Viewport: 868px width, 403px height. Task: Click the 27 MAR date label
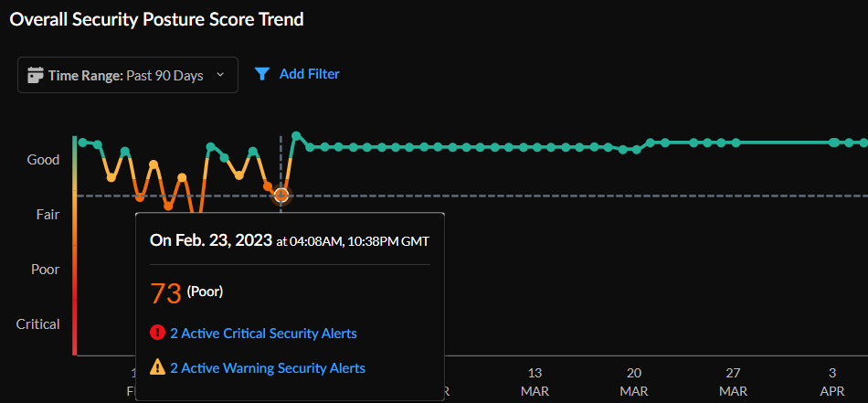(x=733, y=381)
